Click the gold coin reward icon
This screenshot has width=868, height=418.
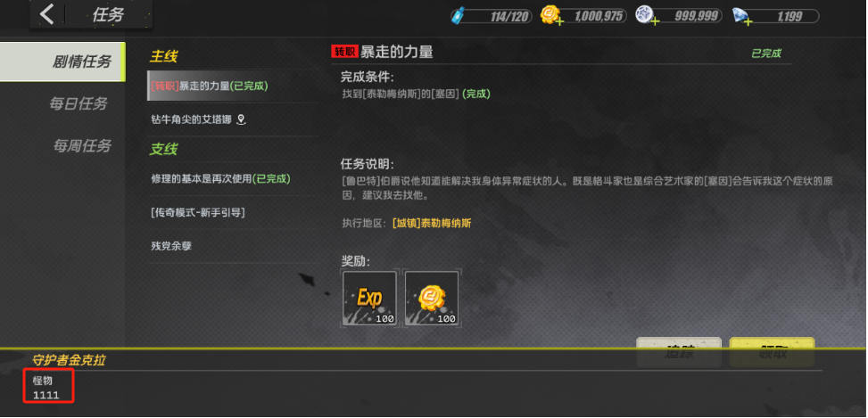(x=432, y=299)
